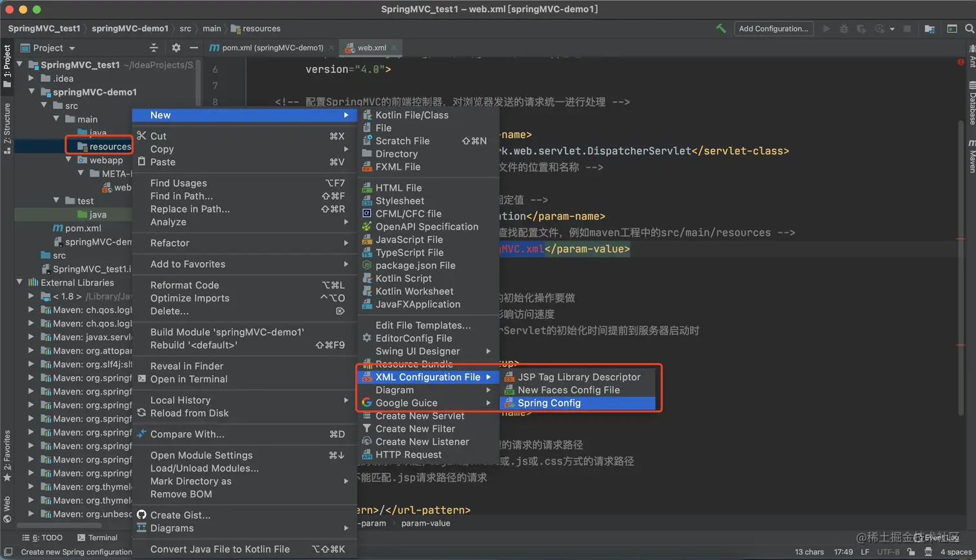Open the 6: TODO tool window button
The image size is (976, 560).
43,537
